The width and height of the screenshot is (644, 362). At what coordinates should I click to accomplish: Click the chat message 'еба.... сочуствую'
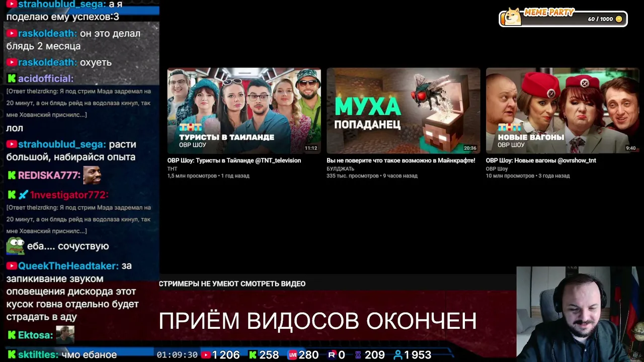tap(68, 246)
